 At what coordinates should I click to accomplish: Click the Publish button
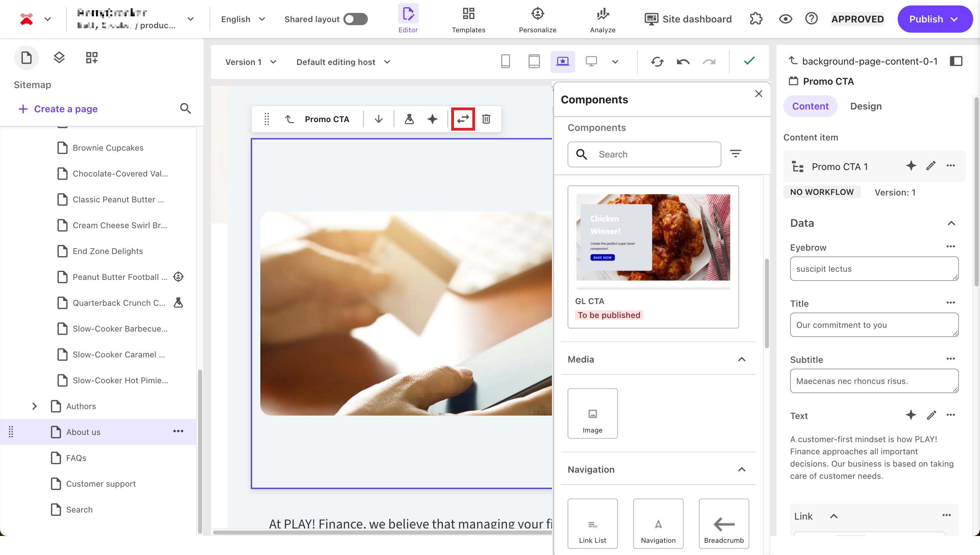(935, 19)
